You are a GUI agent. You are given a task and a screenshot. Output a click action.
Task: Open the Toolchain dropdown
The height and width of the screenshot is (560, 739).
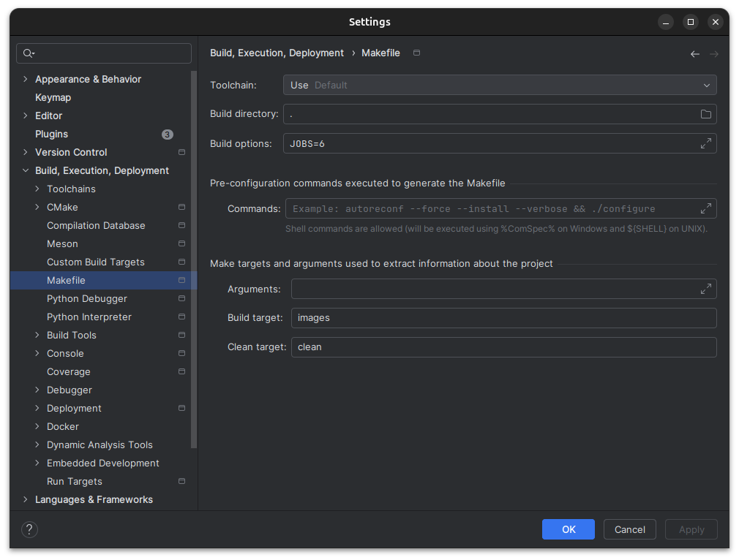coord(500,86)
